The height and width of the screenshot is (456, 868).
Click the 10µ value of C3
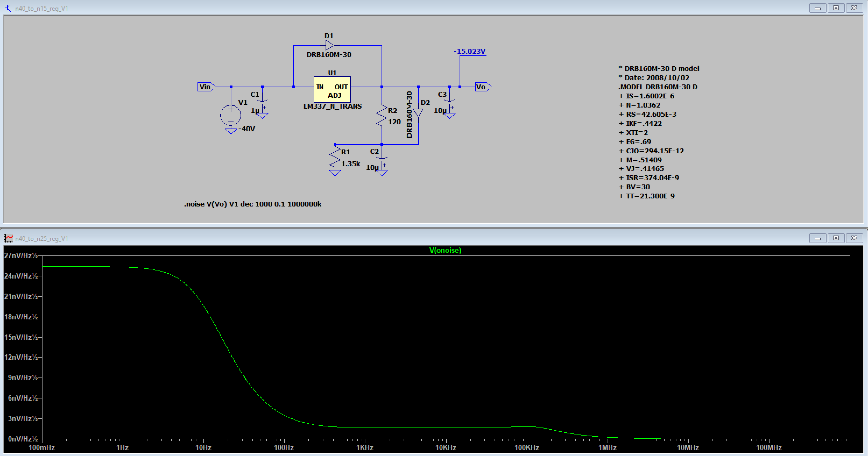[440, 111]
